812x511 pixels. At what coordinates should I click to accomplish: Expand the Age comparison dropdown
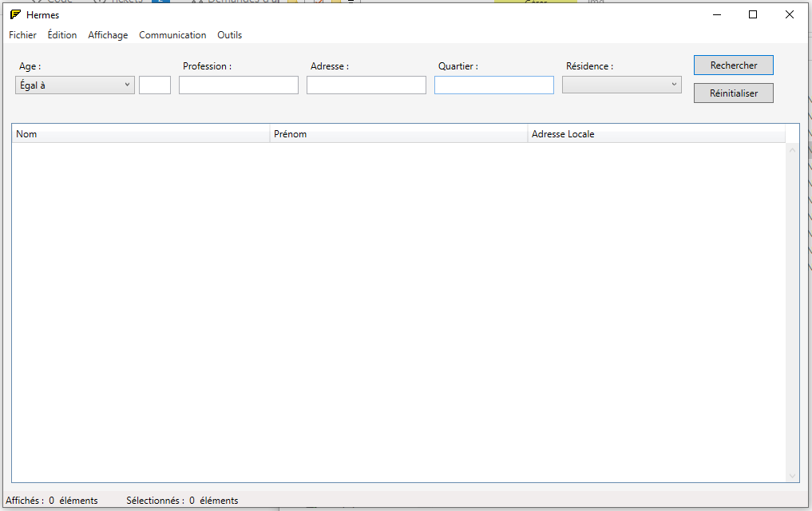(x=75, y=85)
